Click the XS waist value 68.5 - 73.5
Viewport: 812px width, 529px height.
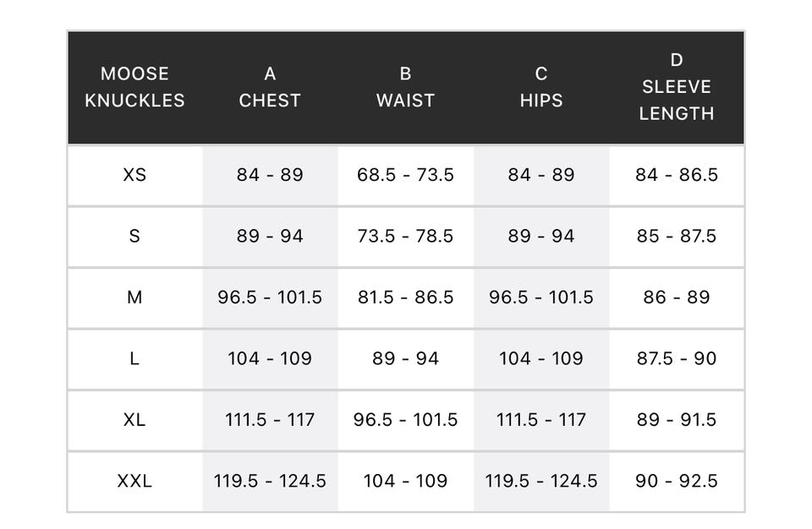tap(405, 175)
